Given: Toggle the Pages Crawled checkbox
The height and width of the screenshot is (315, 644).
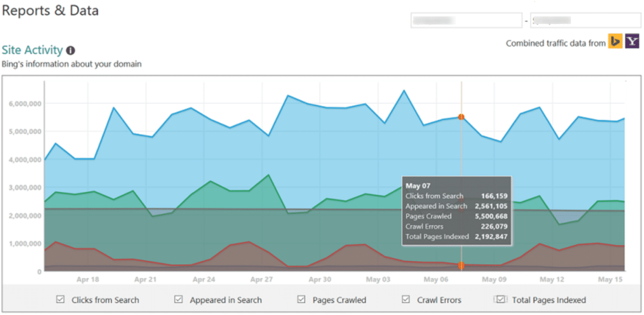Looking at the screenshot, I should tap(301, 299).
